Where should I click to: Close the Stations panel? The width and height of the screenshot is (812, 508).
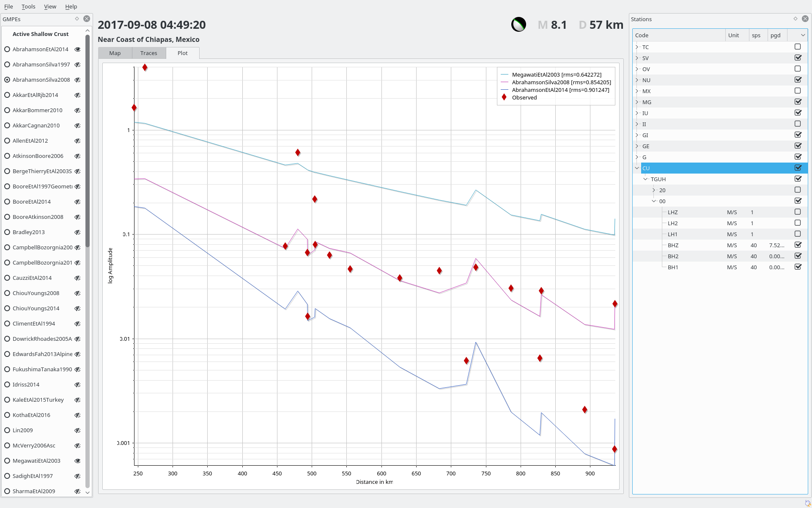click(805, 19)
